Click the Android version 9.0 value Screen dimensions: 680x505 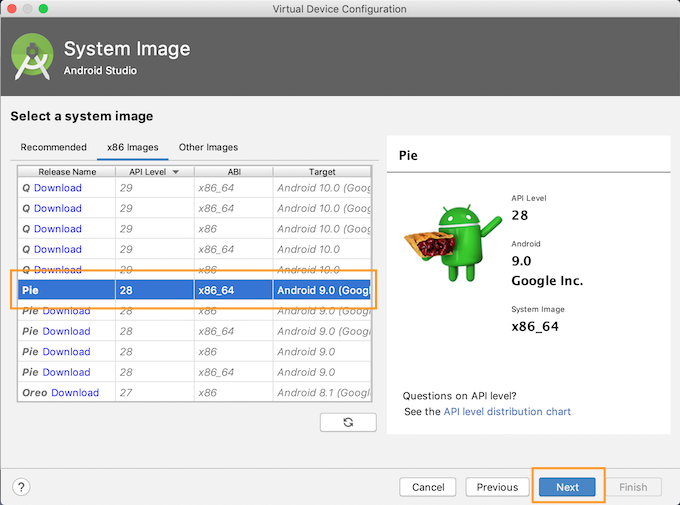521,261
